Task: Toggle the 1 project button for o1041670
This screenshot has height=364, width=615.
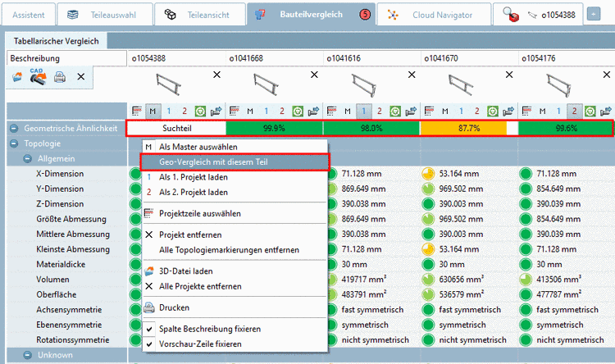Action: point(461,111)
